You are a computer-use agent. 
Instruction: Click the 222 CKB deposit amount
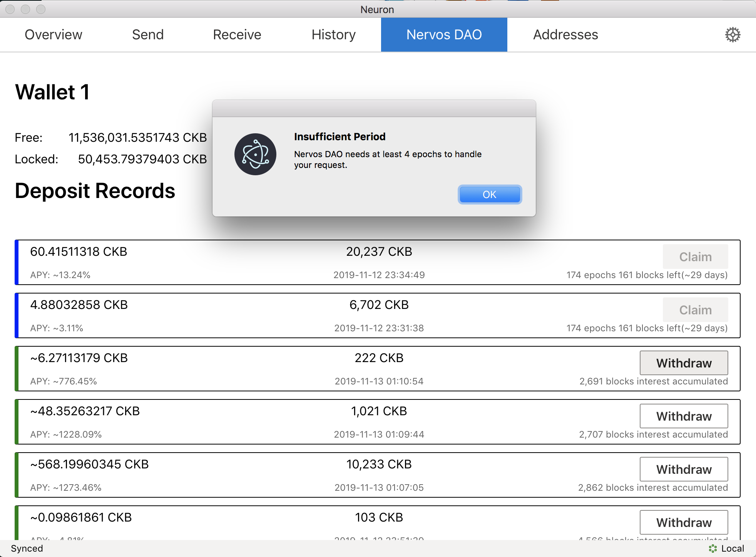click(379, 358)
